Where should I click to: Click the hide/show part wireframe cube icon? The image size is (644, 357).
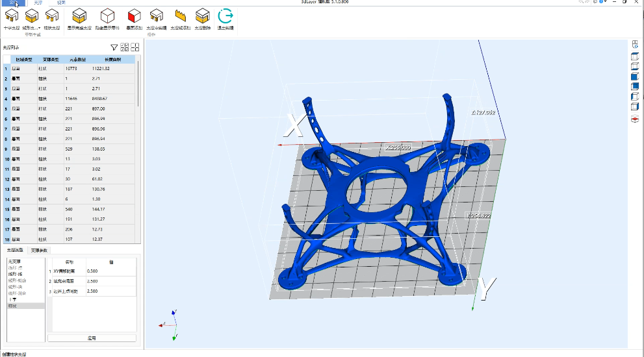(108, 17)
